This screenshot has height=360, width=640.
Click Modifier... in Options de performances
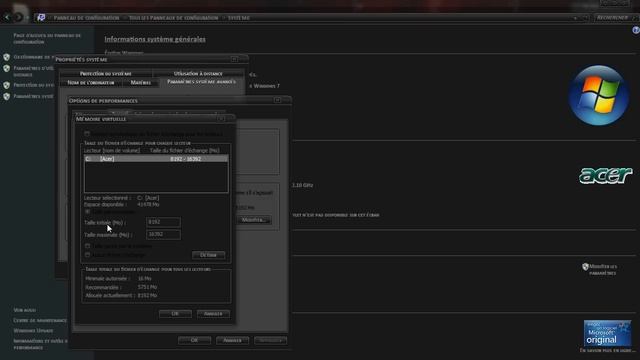coord(253,220)
